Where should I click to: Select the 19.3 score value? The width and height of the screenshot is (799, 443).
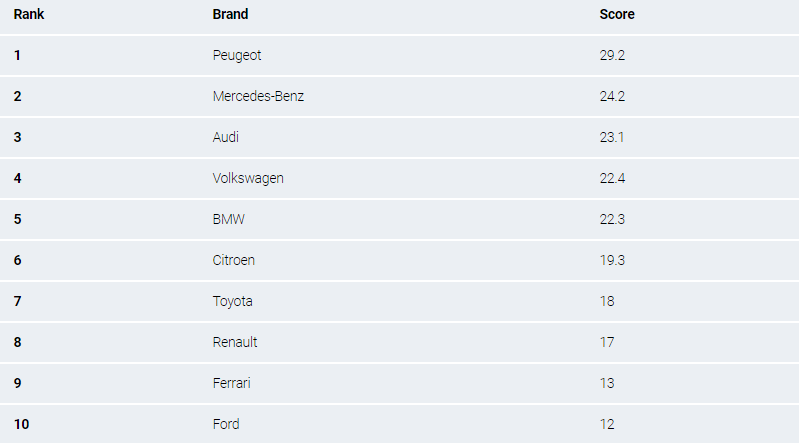pyautogui.click(x=612, y=260)
